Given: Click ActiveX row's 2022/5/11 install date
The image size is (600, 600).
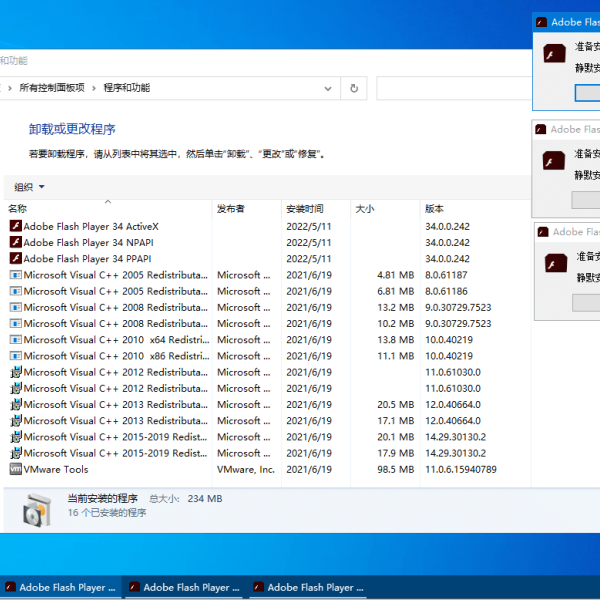Looking at the screenshot, I should [309, 226].
